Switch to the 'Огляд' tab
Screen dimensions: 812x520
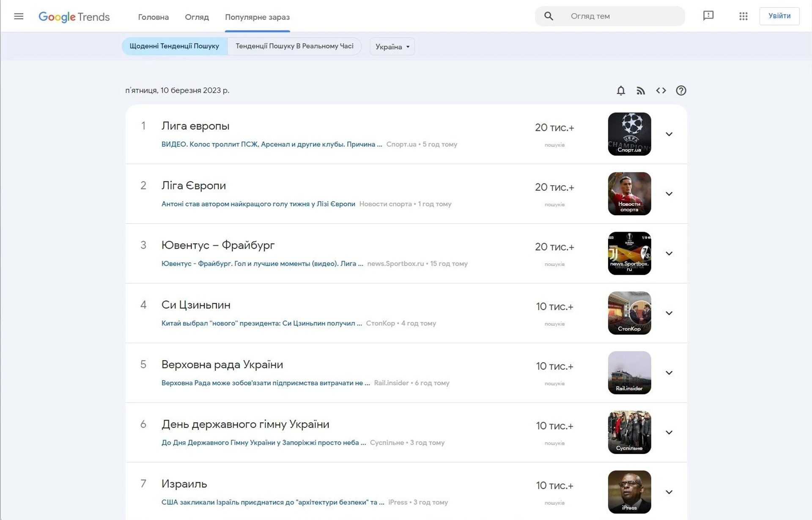click(197, 17)
